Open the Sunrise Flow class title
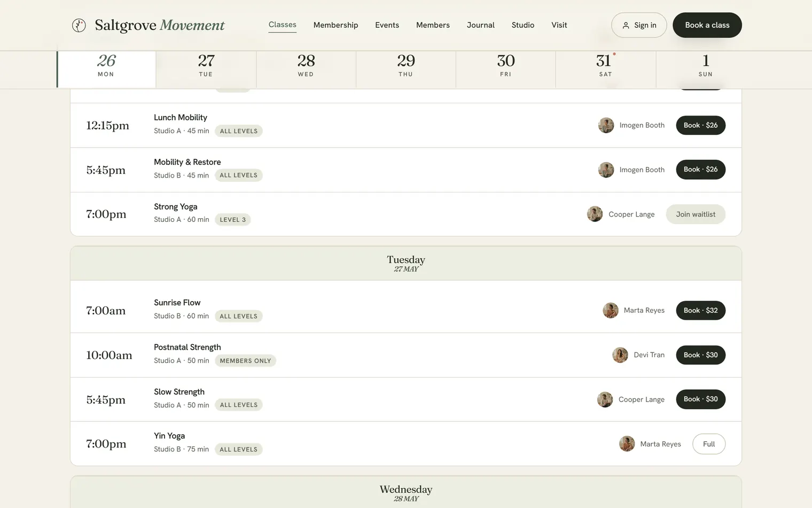 click(177, 303)
